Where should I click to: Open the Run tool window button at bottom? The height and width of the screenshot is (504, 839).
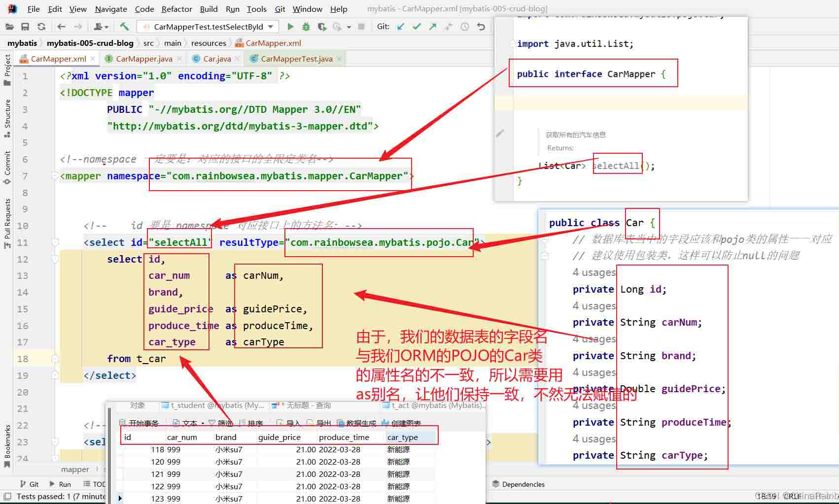click(x=60, y=484)
